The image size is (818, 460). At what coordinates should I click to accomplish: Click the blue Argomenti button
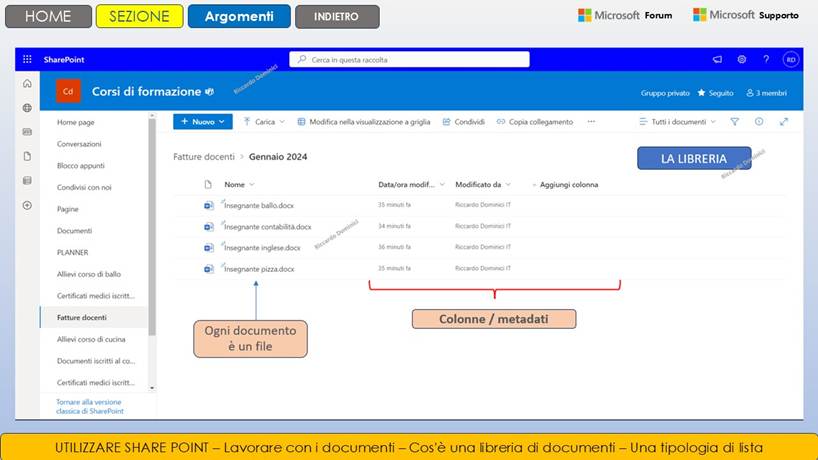[239, 16]
